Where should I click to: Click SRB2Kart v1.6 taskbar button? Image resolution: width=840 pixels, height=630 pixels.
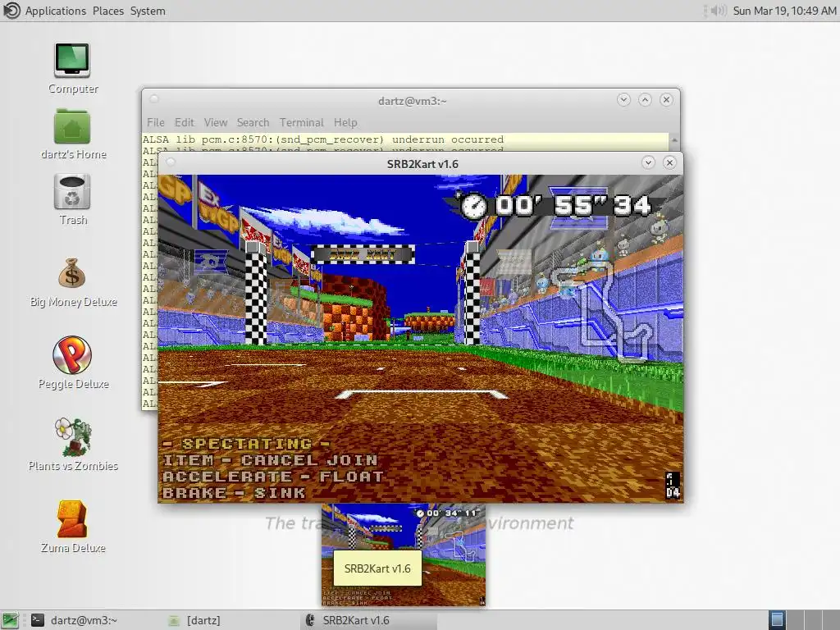(370, 620)
